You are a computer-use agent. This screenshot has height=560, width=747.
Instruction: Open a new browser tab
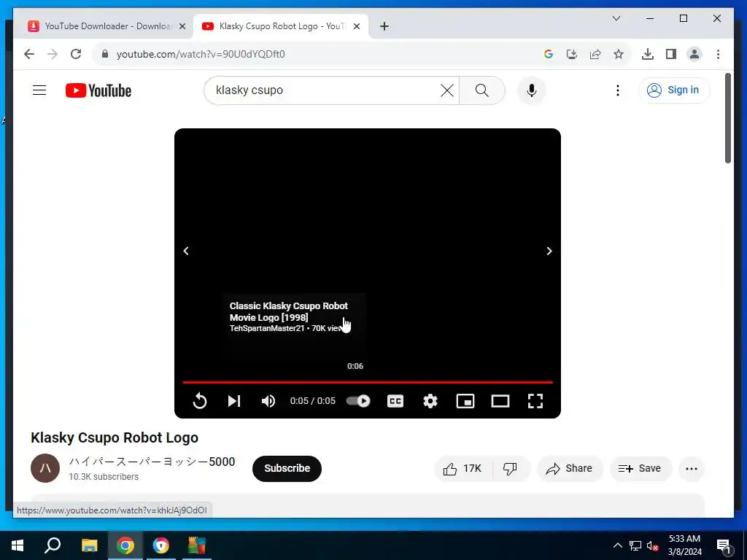click(x=384, y=26)
